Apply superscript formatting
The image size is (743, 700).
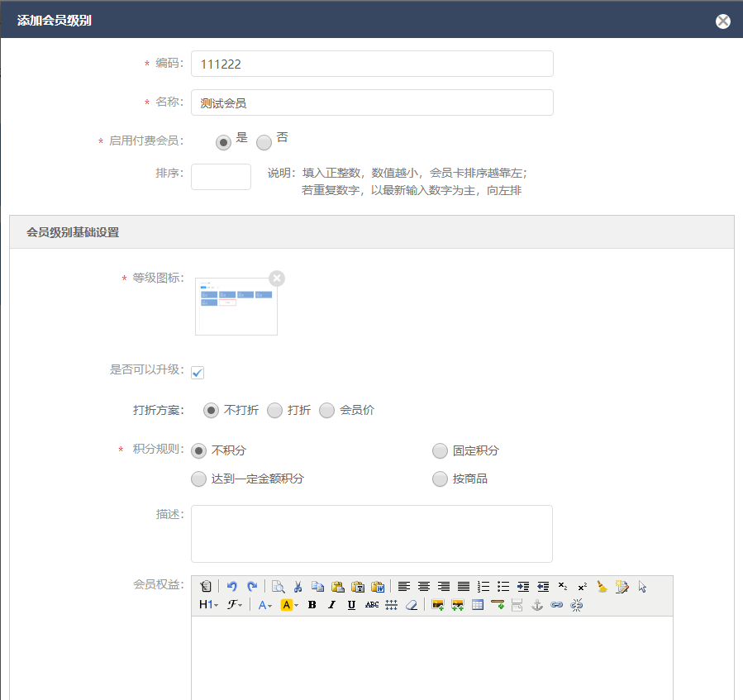[x=583, y=587]
